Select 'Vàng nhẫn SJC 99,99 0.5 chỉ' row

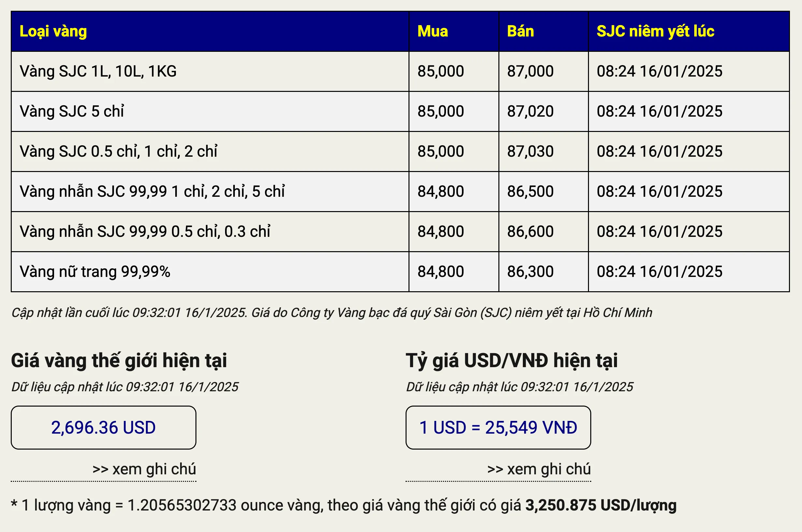coord(145,231)
